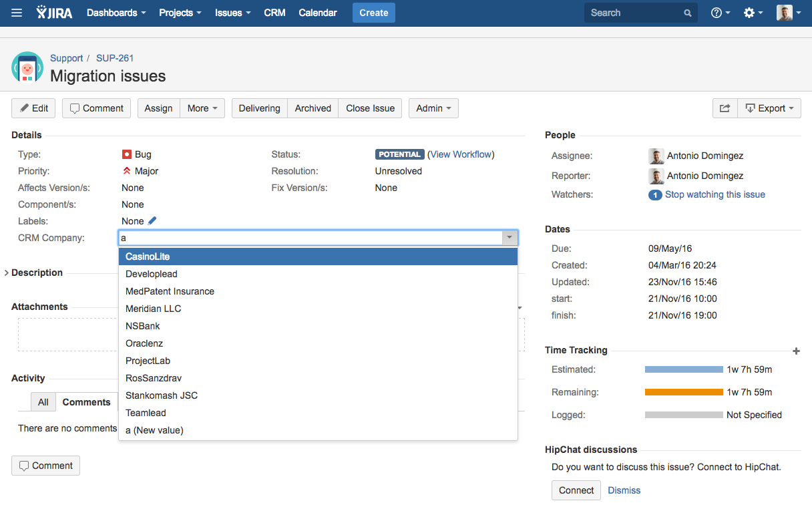Image resolution: width=812 pixels, height=513 pixels.
Task: Open the View Workflow link
Action: point(461,154)
